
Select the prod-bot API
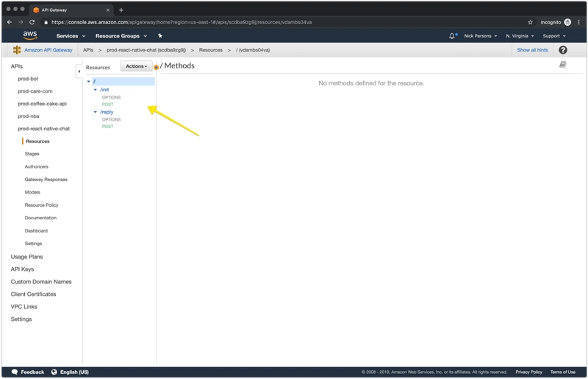[x=28, y=79]
